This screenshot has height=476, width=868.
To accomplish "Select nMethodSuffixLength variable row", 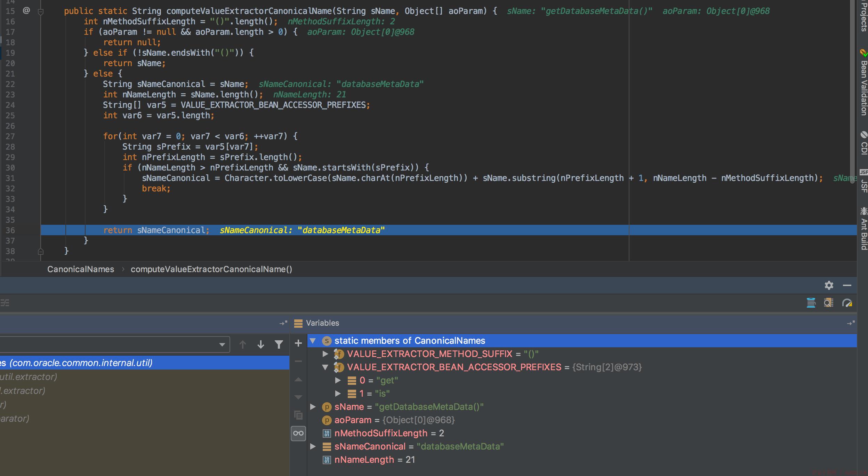I will pyautogui.click(x=582, y=433).
